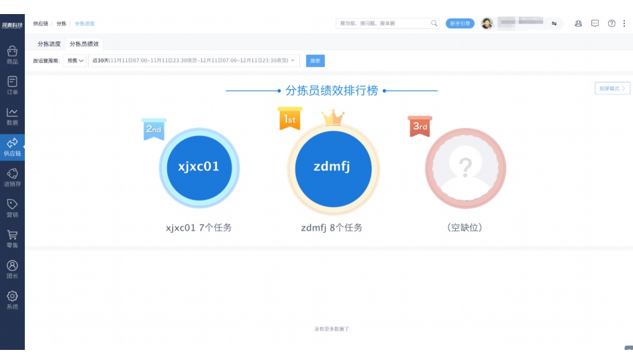Select the 分拣员绩效 tab
Image resolution: width=633 pixels, height=364 pixels.
coord(84,44)
